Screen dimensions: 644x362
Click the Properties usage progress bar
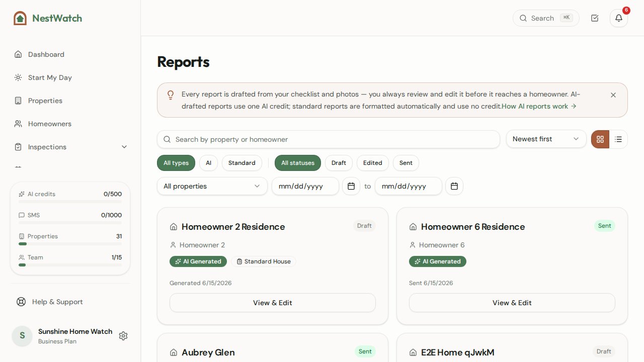pyautogui.click(x=70, y=244)
